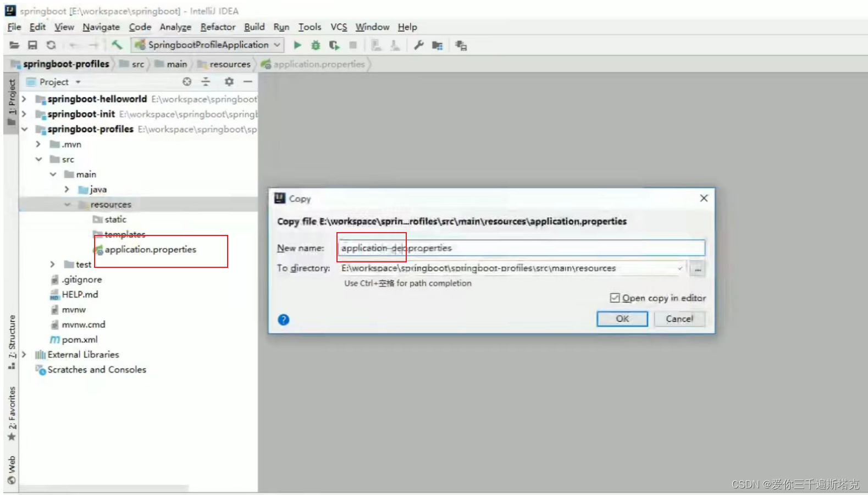This screenshot has width=868, height=495.
Task: Click OK in the Copy dialog
Action: [622, 319]
